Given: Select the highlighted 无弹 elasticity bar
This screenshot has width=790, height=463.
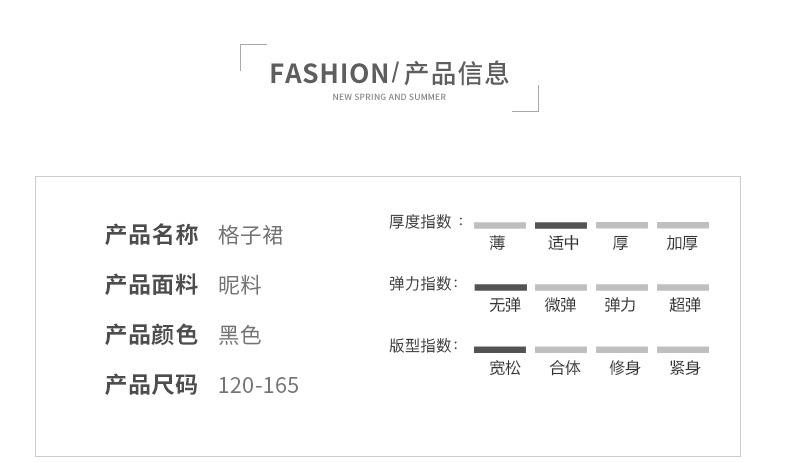Looking at the screenshot, I should (500, 287).
